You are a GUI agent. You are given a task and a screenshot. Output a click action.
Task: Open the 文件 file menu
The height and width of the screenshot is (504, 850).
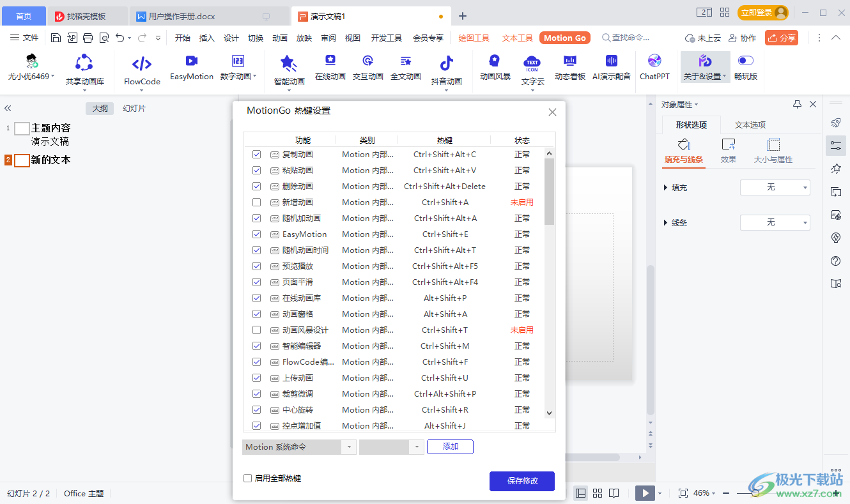(24, 38)
